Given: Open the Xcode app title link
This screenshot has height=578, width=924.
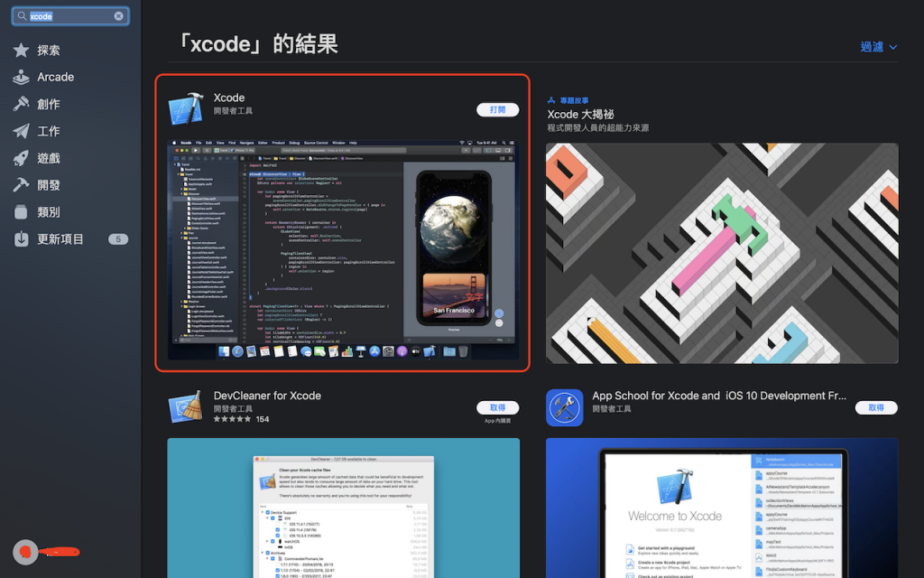Looking at the screenshot, I should (x=229, y=98).
